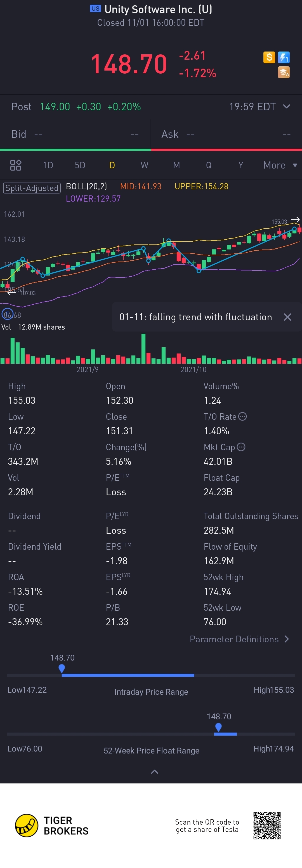The width and height of the screenshot is (302, 868).
Task: Tap the T/O Rate info bubble icon
Action: 242,416
